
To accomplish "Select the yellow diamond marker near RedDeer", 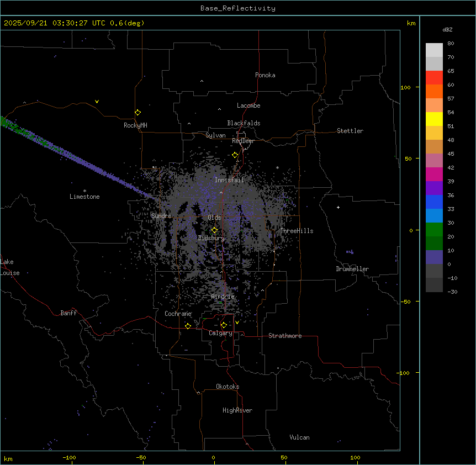I will 235,155.
